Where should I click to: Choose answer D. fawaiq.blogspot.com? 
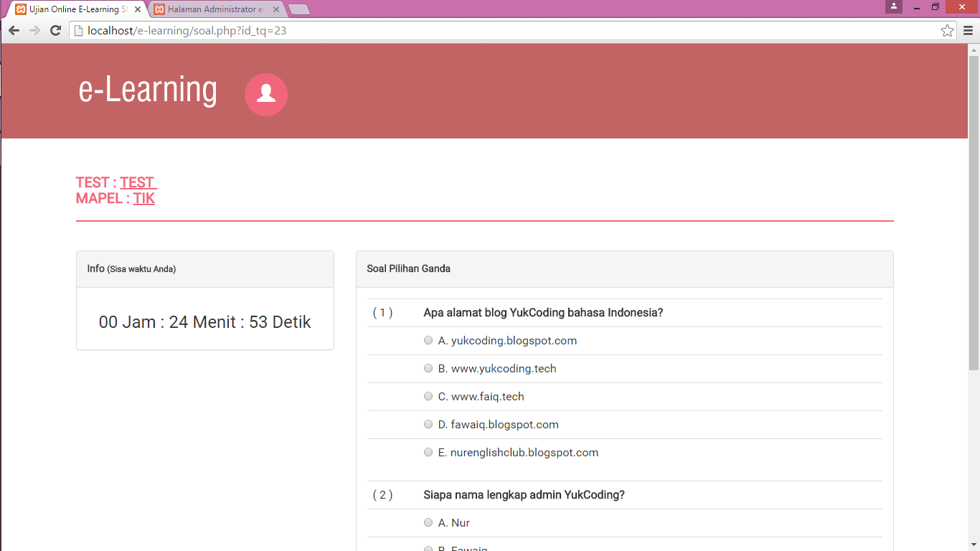click(x=428, y=424)
